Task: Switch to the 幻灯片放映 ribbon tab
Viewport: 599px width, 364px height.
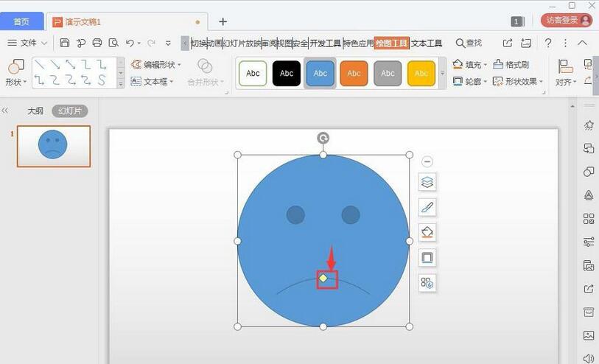Action: coord(242,43)
